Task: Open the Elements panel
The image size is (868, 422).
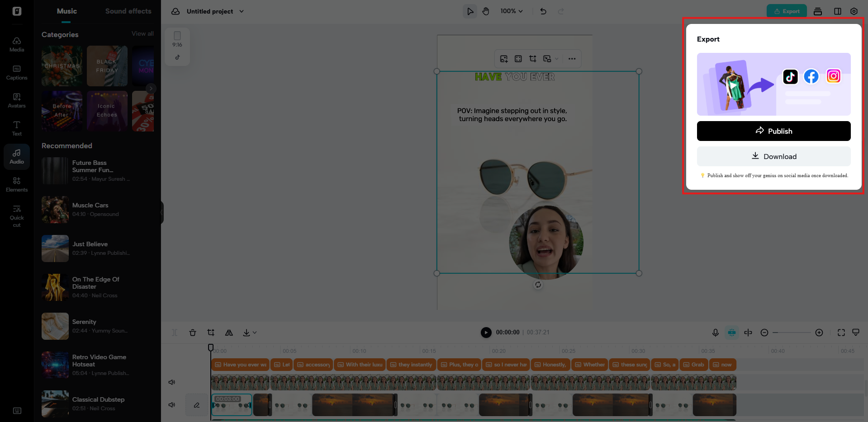Action: click(x=16, y=183)
